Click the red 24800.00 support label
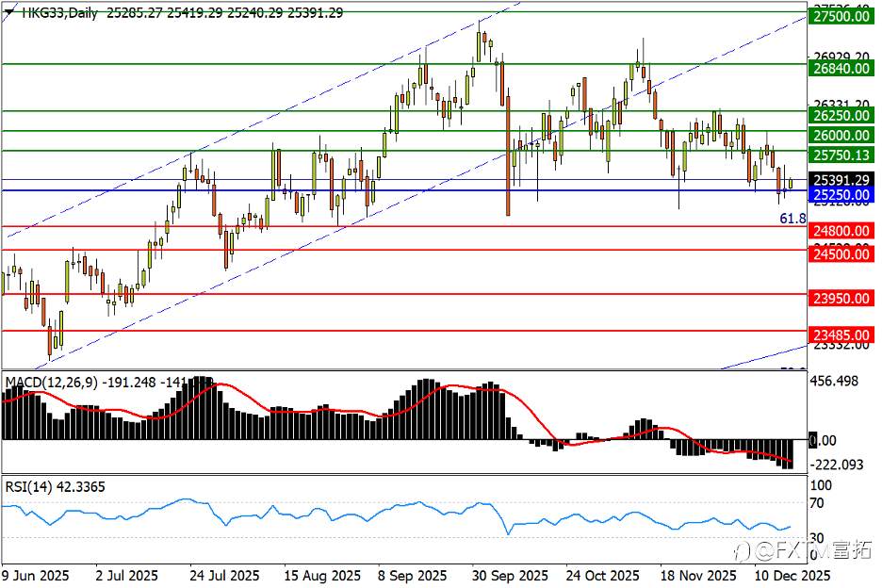 841,231
